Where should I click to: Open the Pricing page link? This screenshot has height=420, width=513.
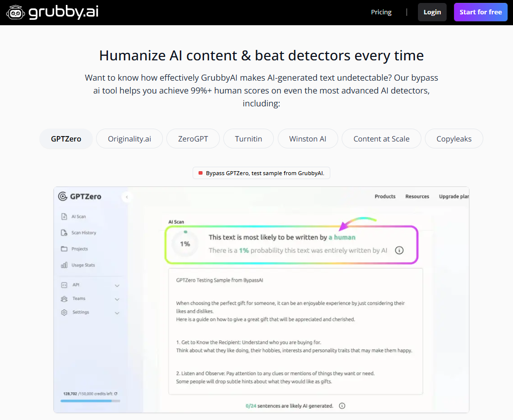[381, 12]
